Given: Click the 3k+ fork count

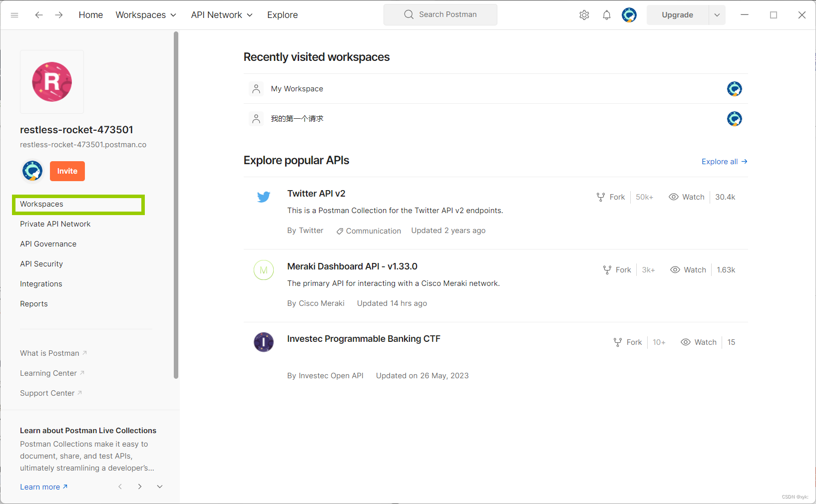Looking at the screenshot, I should pos(648,270).
